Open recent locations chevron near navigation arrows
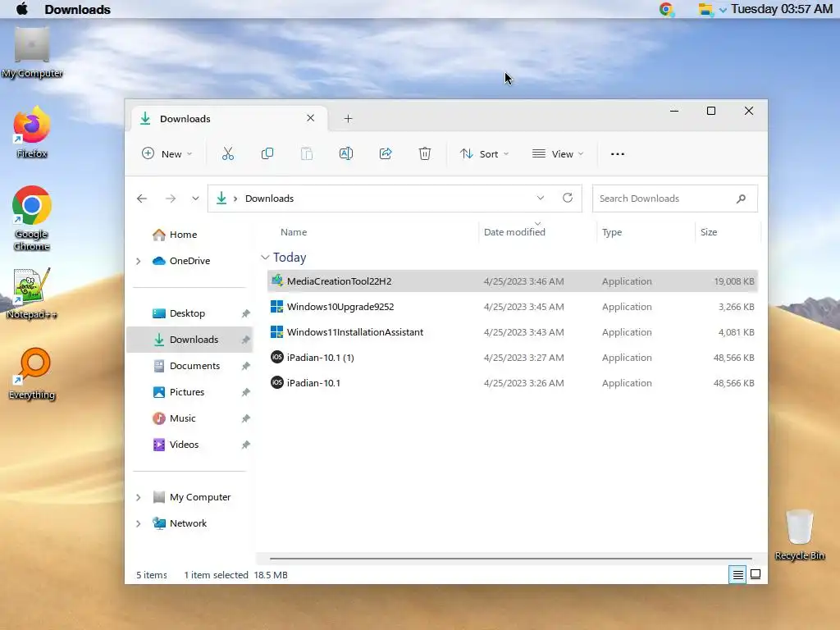Image resolution: width=840 pixels, height=630 pixels. (x=195, y=199)
